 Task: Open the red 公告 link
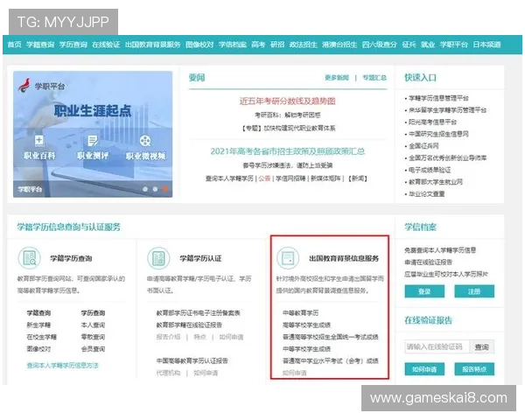[x=264, y=178]
